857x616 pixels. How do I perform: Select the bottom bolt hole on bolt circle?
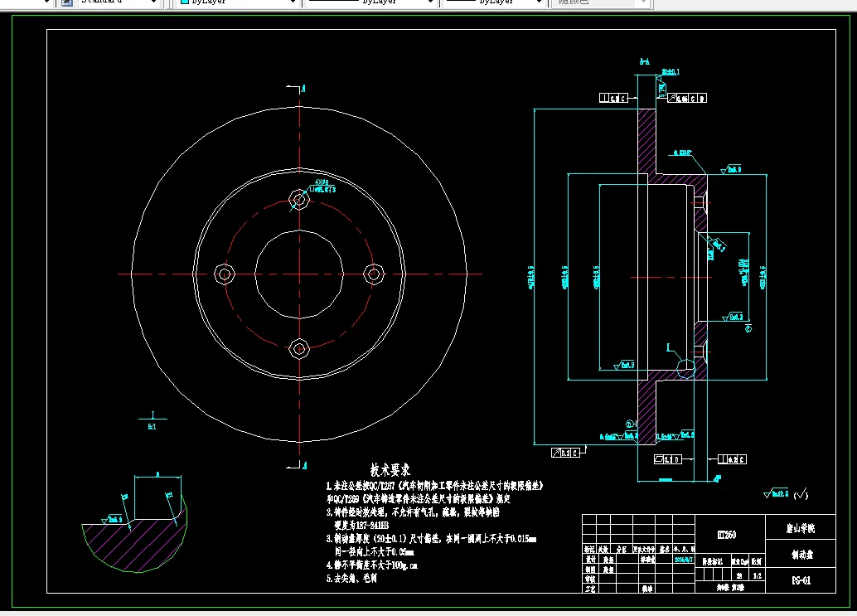(299, 348)
